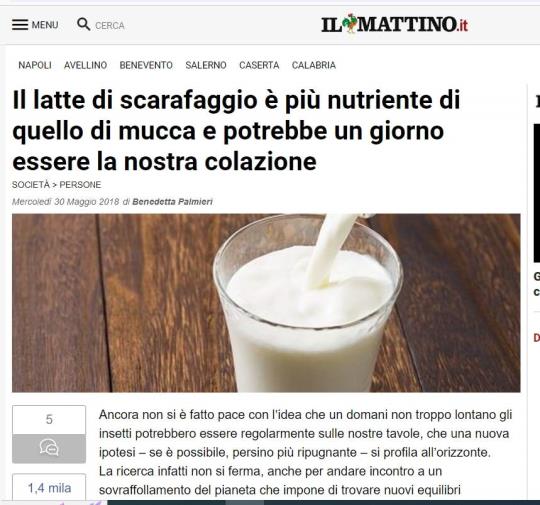
Task: Select BENEVENTO in navigation bar
Action: click(x=146, y=65)
